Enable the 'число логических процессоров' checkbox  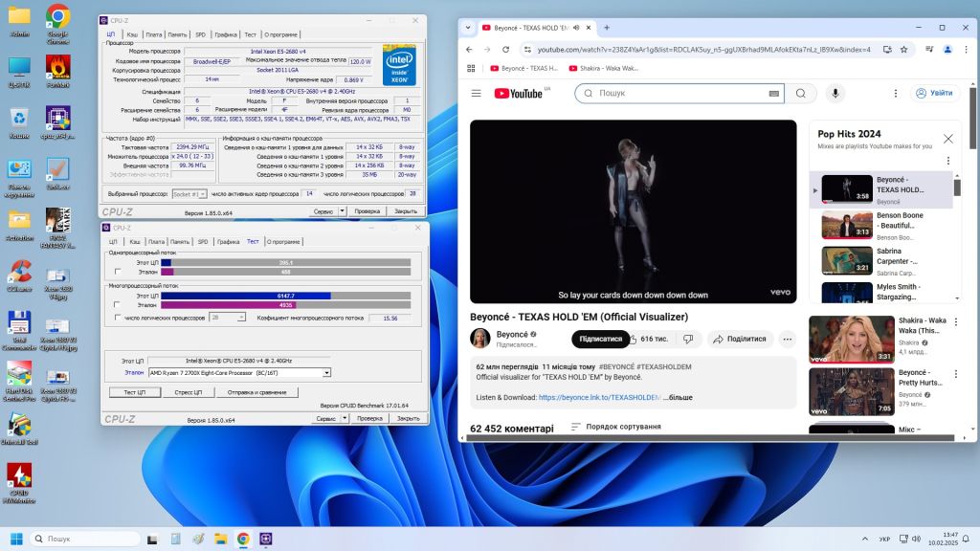pyautogui.click(x=118, y=318)
